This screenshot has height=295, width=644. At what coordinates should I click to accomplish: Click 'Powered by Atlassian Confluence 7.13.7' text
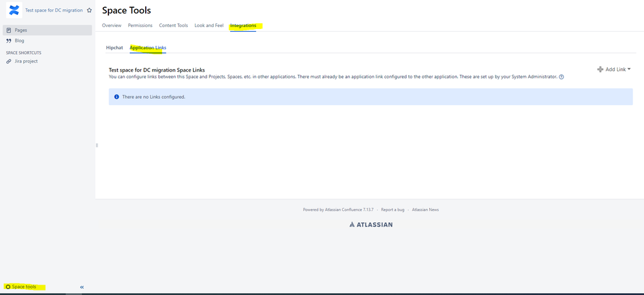click(338, 210)
